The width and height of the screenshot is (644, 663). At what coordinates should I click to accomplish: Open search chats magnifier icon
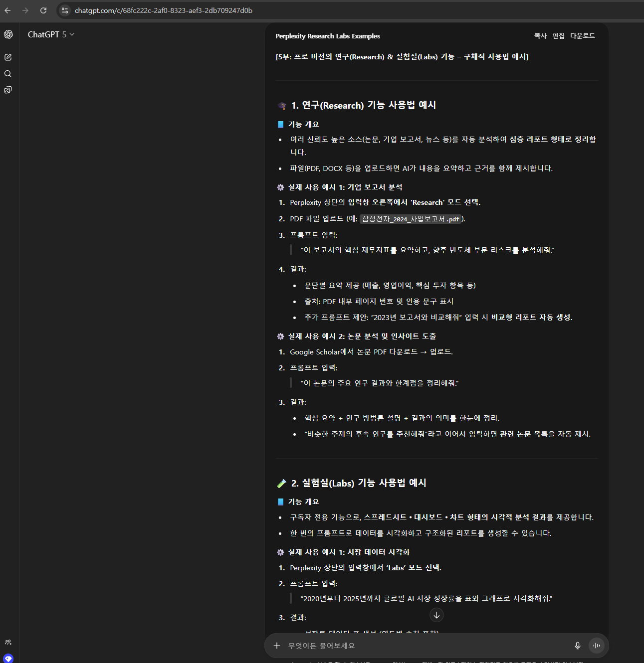(8, 74)
